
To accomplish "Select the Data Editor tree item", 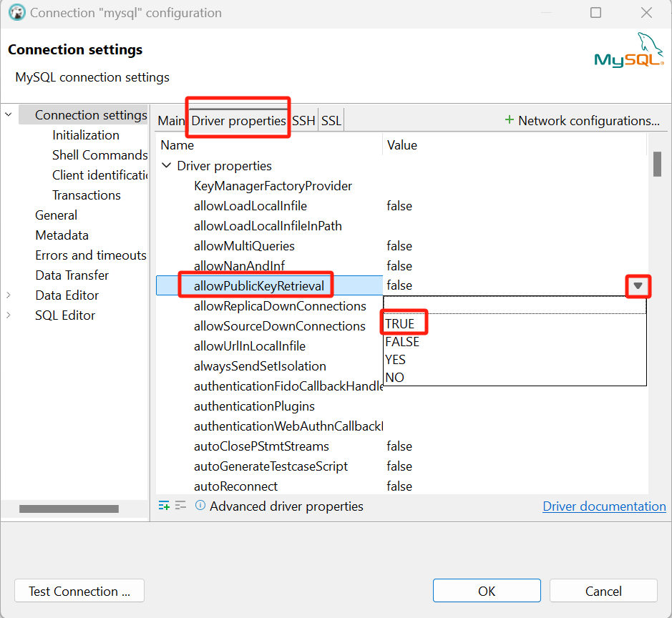I will [67, 295].
